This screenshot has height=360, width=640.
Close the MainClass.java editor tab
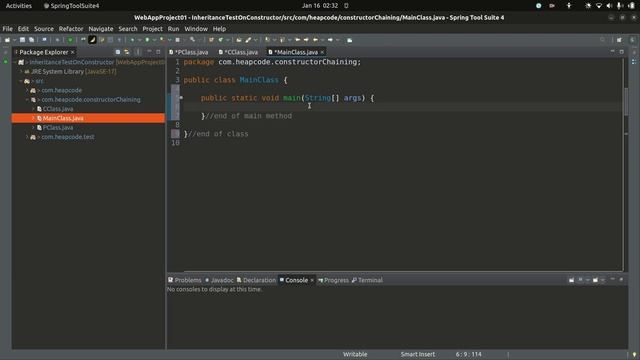click(x=322, y=52)
